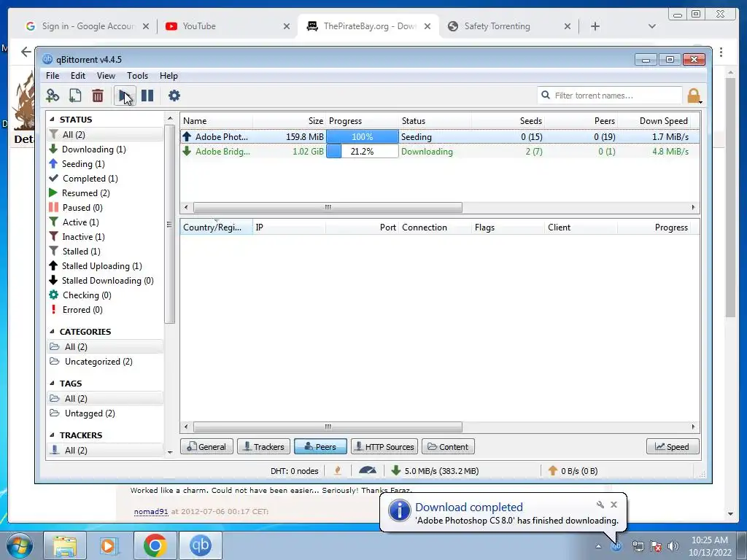Switch to the Content tab
Viewport: 747px width, 560px height.
[x=448, y=447]
